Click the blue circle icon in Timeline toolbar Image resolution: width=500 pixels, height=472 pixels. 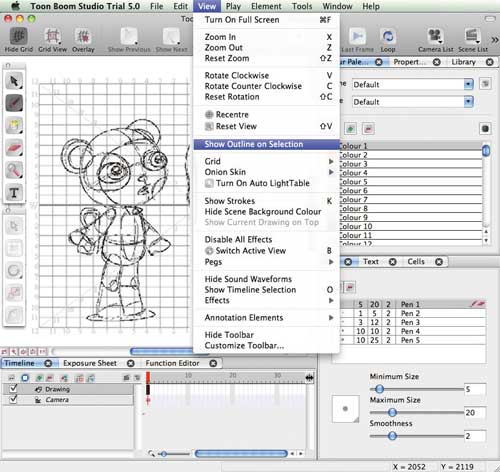tap(25, 378)
